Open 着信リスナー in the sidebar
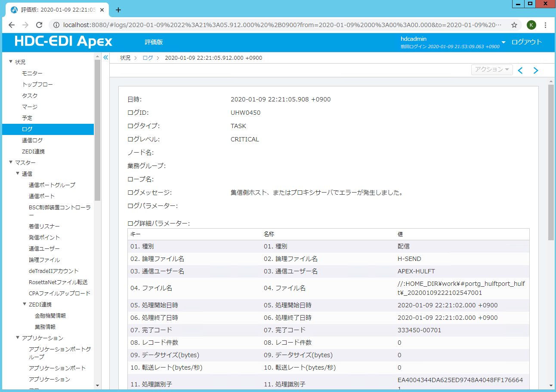The height and width of the screenshot is (392, 556). coord(44,226)
